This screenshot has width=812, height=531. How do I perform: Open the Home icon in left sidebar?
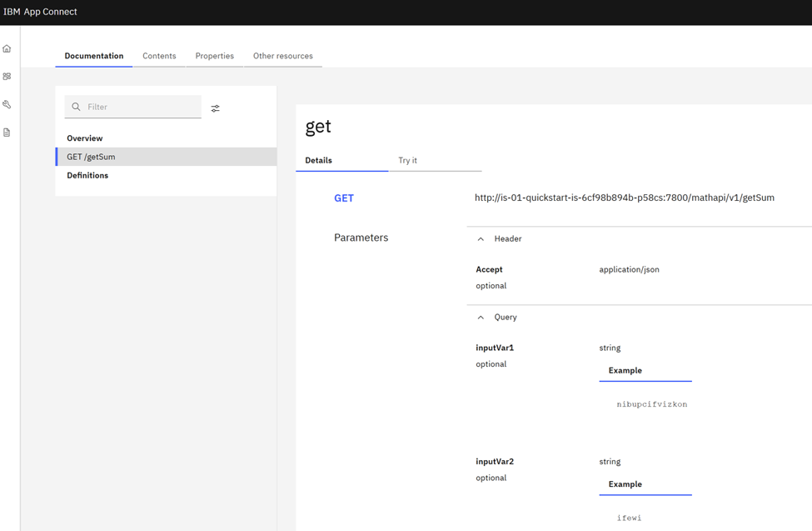point(7,48)
